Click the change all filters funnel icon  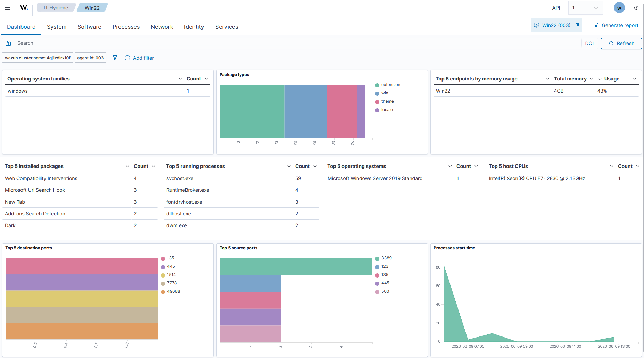click(115, 58)
